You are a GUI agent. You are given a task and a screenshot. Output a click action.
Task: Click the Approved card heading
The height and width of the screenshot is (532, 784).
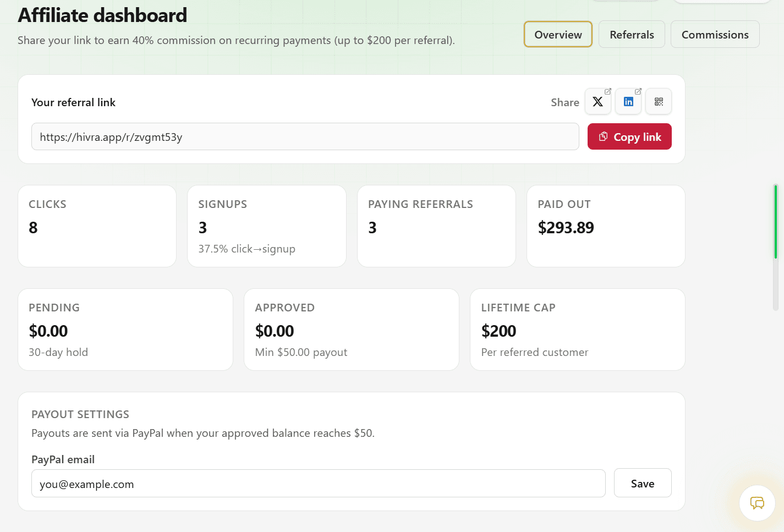(x=284, y=308)
